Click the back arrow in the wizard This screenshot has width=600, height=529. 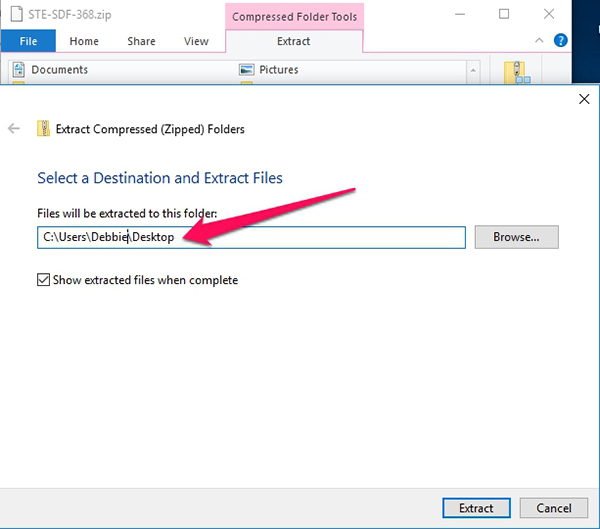tap(14, 128)
